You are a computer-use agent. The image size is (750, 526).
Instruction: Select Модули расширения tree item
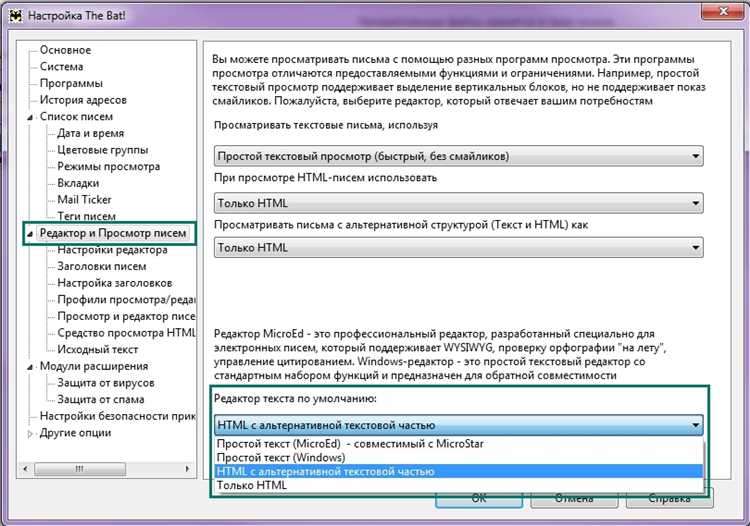pyautogui.click(x=94, y=366)
